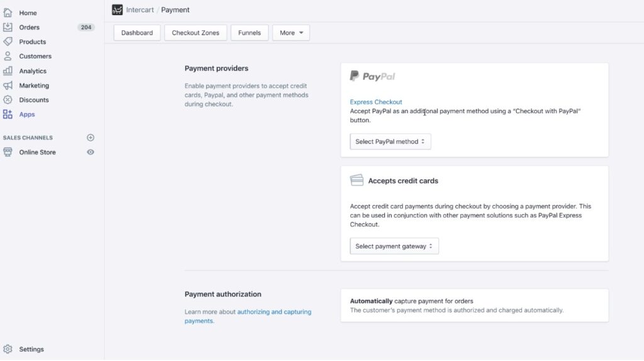The width and height of the screenshot is (644, 361).
Task: Open Analytics bar chart icon
Action: pyautogui.click(x=8, y=70)
